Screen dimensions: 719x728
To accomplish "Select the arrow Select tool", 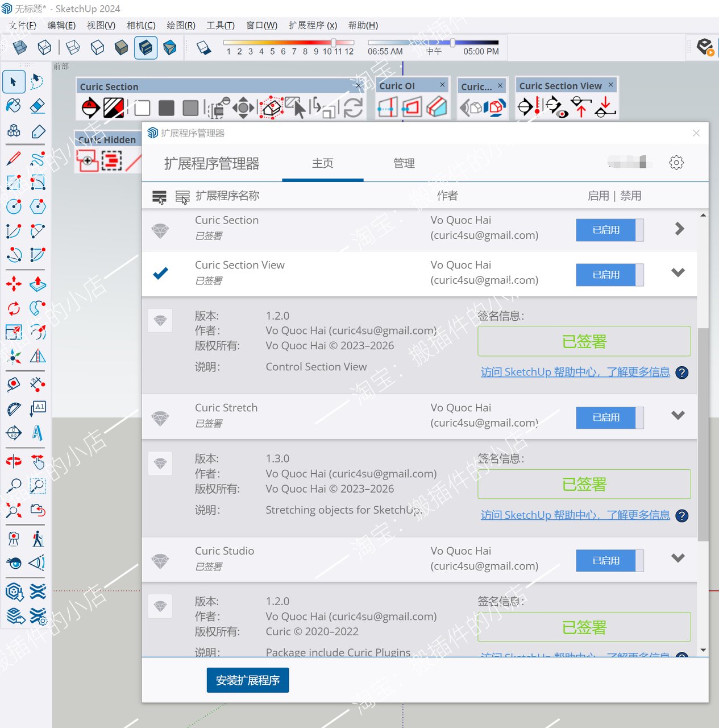I will pyautogui.click(x=14, y=82).
